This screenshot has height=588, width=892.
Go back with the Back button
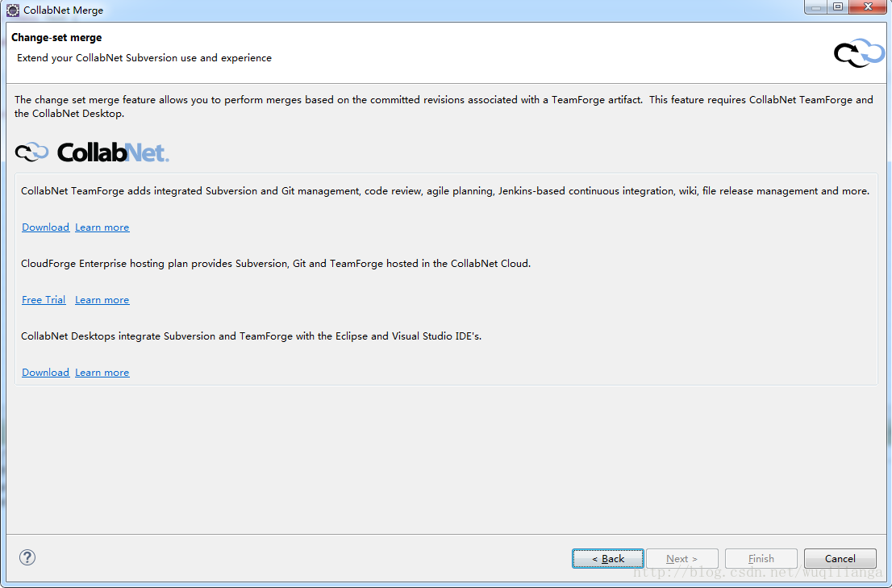[608, 558]
